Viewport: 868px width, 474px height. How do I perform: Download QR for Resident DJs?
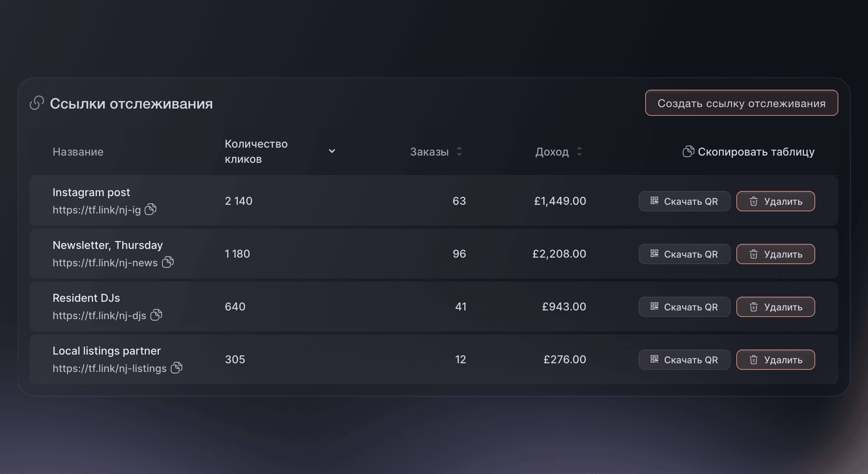pos(684,307)
